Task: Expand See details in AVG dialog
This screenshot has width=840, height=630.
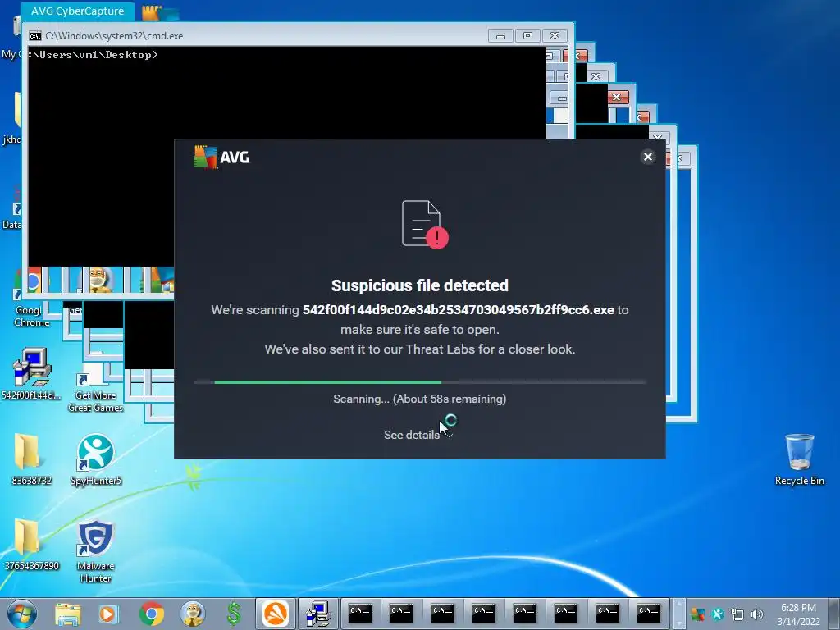Action: coord(418,435)
